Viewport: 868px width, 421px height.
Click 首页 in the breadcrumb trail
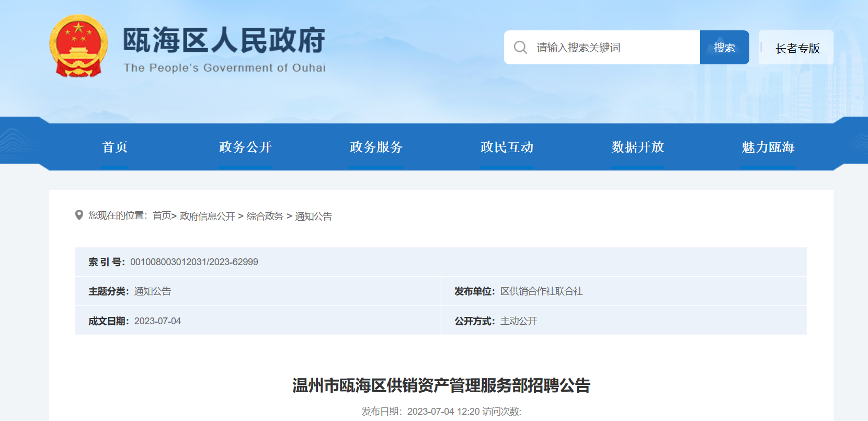click(x=162, y=215)
